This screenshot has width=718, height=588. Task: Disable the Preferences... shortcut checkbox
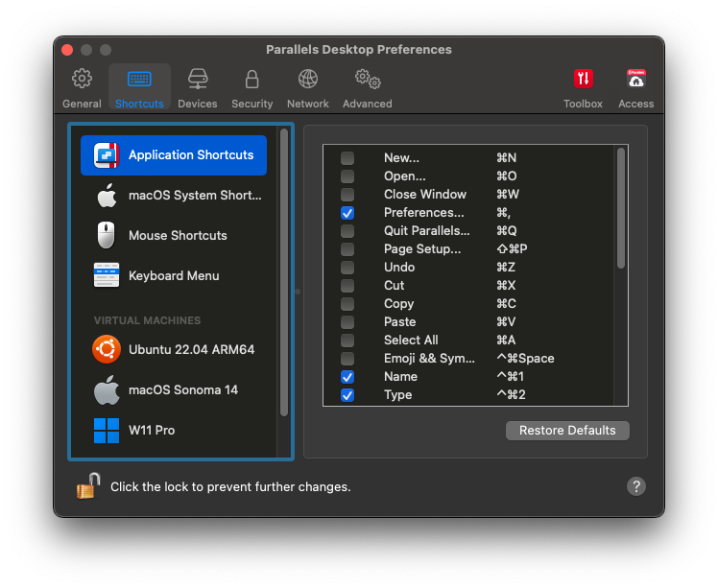click(x=347, y=213)
